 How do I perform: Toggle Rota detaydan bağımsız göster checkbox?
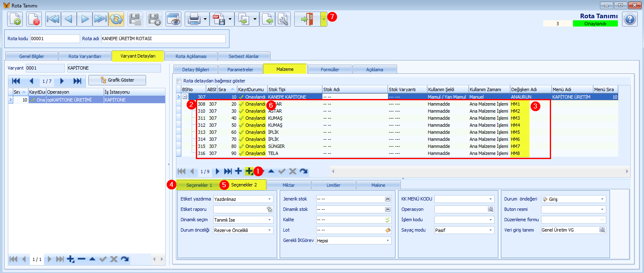tap(179, 81)
